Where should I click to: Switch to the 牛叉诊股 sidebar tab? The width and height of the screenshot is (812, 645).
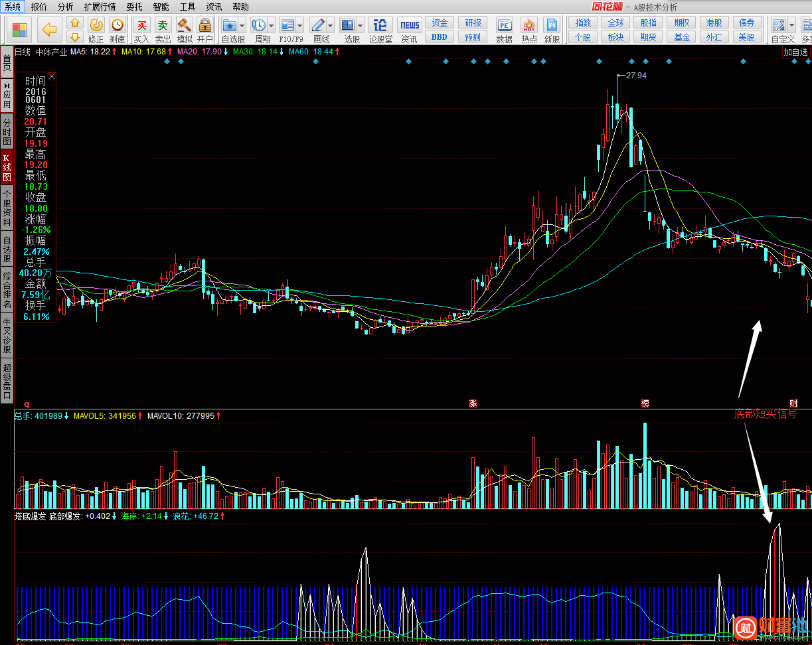(x=7, y=336)
